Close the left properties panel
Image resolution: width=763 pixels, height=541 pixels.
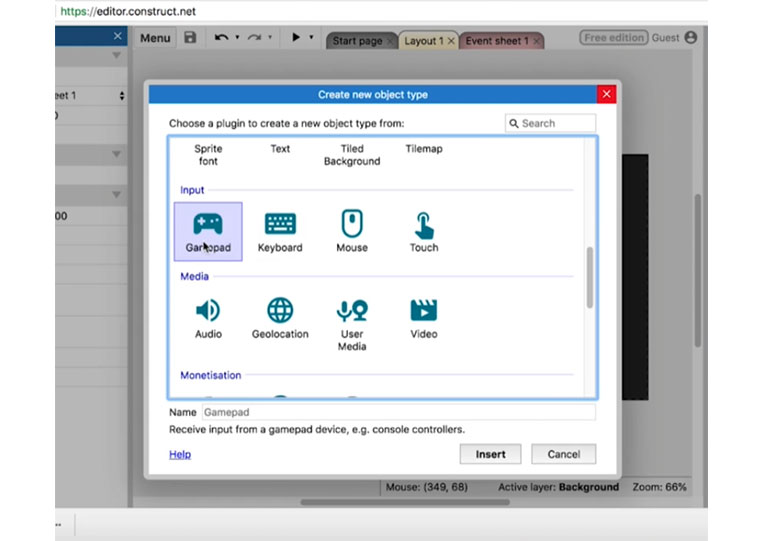point(117,36)
